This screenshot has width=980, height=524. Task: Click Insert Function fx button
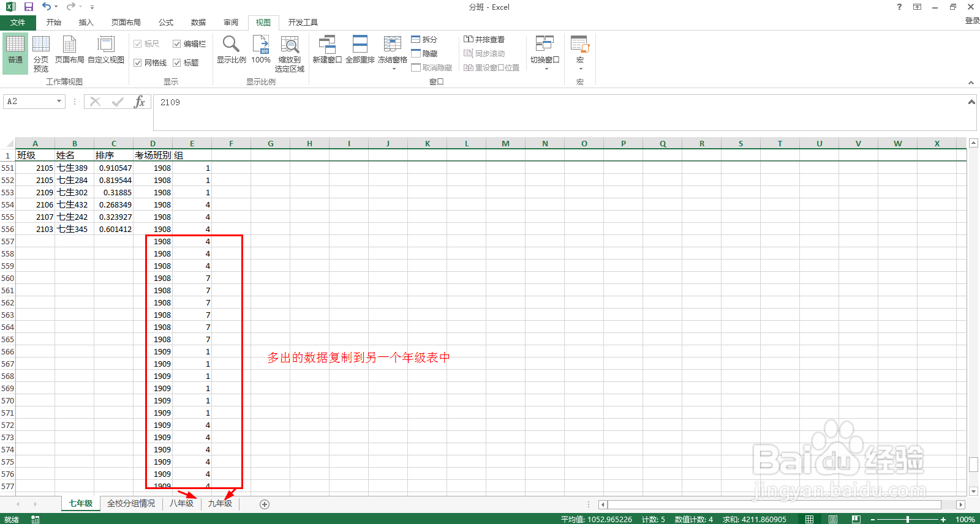tap(140, 102)
